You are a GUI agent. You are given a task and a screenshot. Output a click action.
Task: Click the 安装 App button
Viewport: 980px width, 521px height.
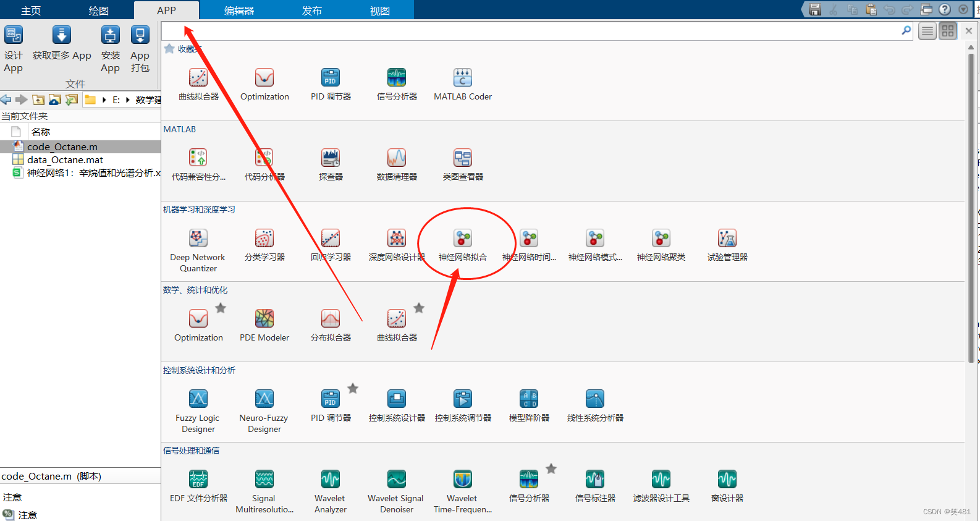tap(111, 49)
